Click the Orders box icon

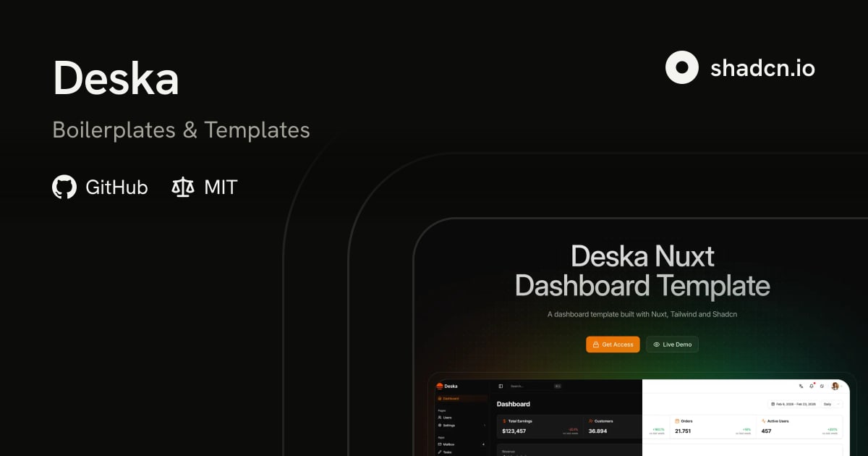678,421
